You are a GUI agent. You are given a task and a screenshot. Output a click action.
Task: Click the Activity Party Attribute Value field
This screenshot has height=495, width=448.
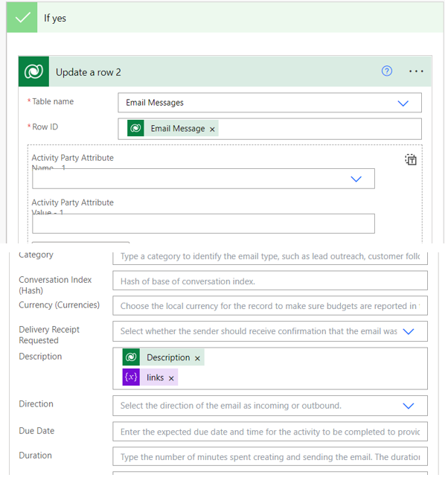[x=203, y=223]
